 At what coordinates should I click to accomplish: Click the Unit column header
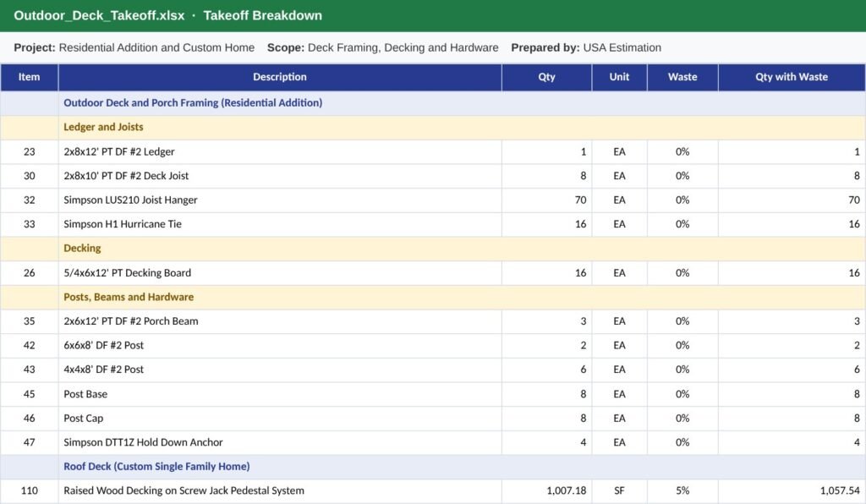[619, 77]
